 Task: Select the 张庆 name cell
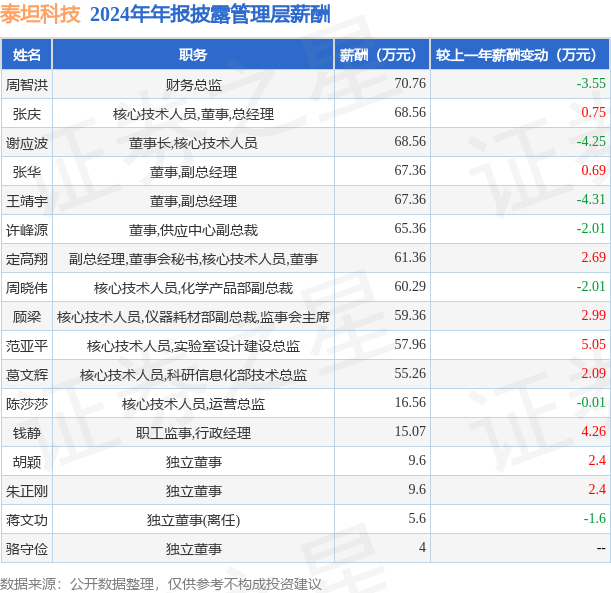tap(26, 114)
